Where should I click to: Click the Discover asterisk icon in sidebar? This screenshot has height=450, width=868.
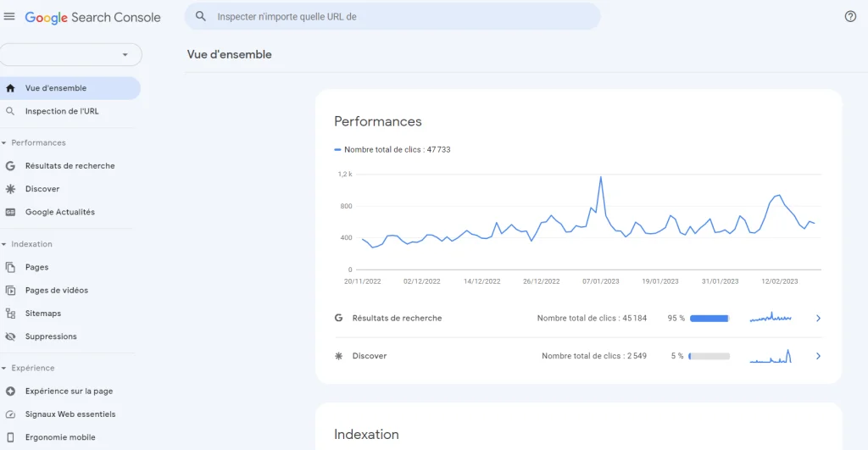pyautogui.click(x=10, y=189)
